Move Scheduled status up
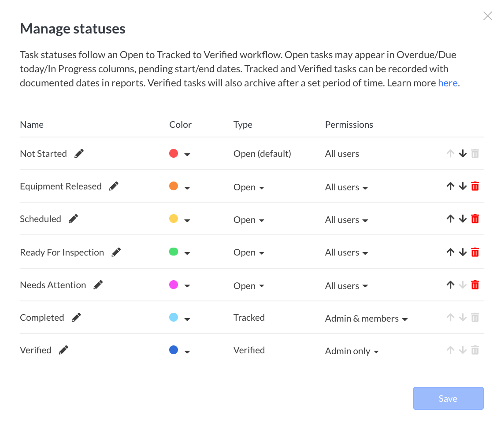The height and width of the screenshot is (430, 504). [x=450, y=219]
